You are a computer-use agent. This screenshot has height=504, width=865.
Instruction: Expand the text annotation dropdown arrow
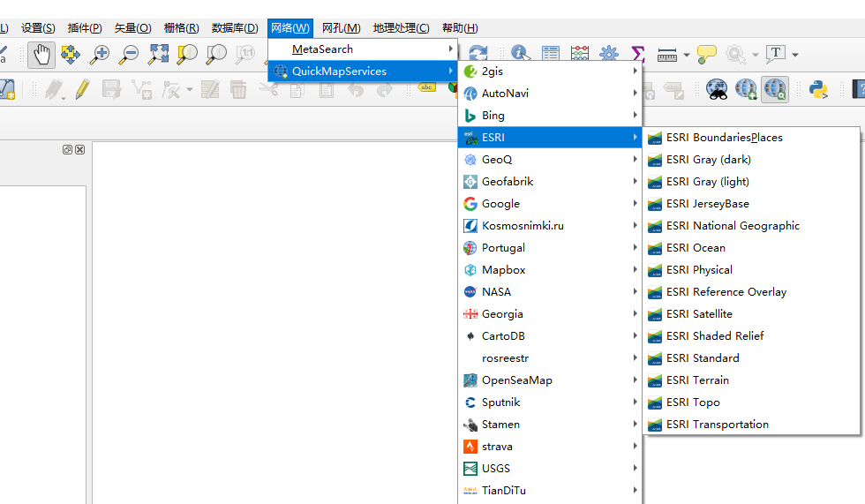click(795, 55)
